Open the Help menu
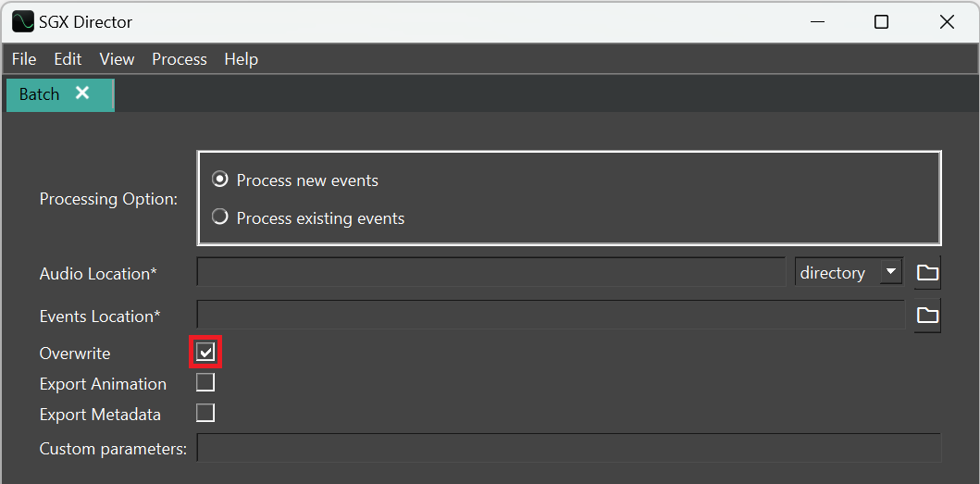 click(x=241, y=59)
